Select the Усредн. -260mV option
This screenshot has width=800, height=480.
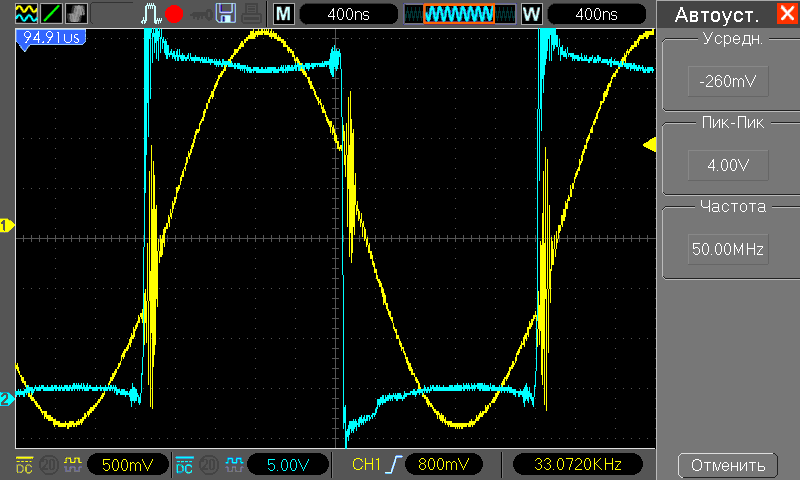727,80
